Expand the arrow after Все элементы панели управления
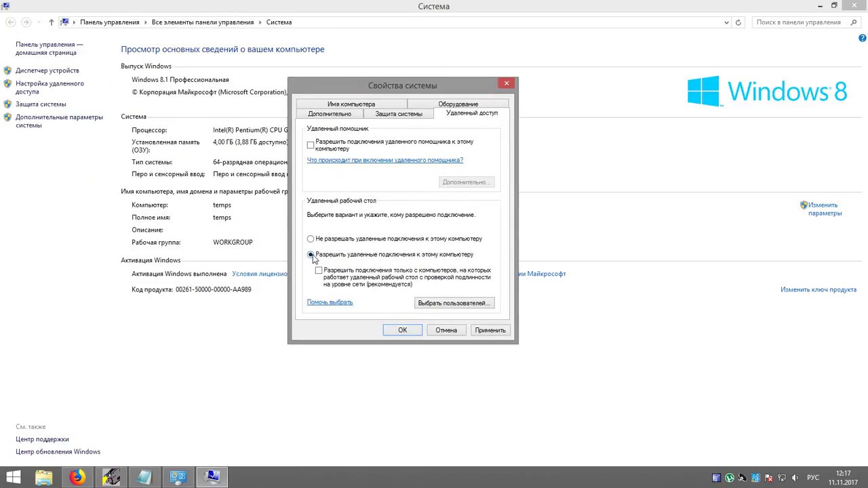Screen dimensions: 868x488 pos(260,22)
